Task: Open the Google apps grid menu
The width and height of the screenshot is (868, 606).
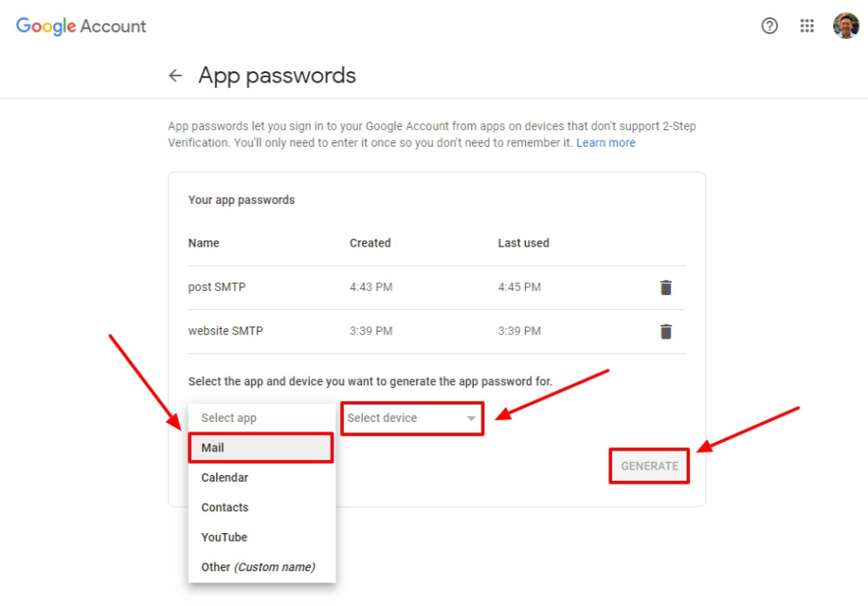Action: (807, 25)
